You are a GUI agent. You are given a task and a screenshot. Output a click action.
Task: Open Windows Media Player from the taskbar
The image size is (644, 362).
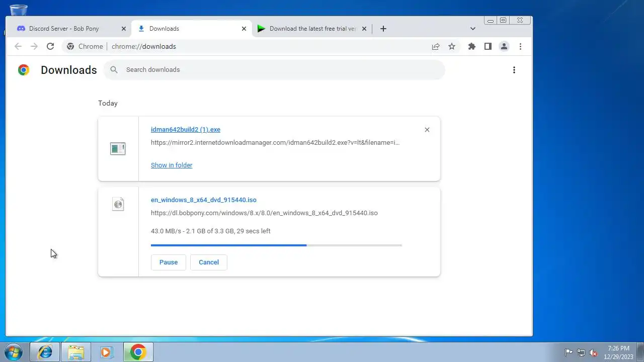(x=106, y=352)
